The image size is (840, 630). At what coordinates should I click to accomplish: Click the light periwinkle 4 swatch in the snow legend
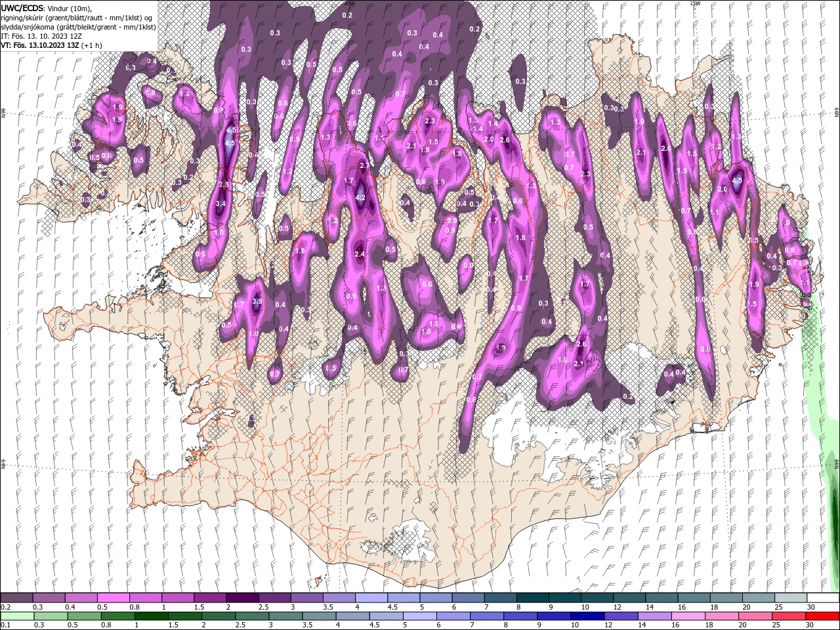coord(371,598)
